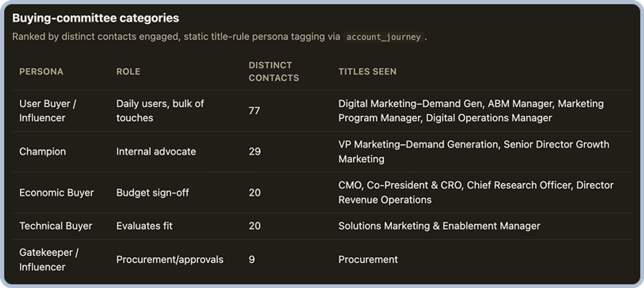Click the 'Ranked by distinct contacts engaged' subtitle
Screen dimensions: 644x288
coord(219,37)
